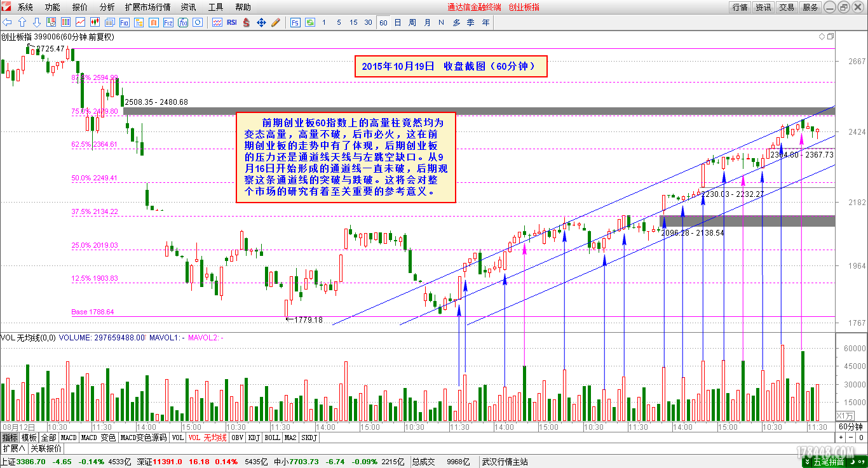Select the MACD变色源码 tab
Screen dimensions: 868x468
pos(144,438)
